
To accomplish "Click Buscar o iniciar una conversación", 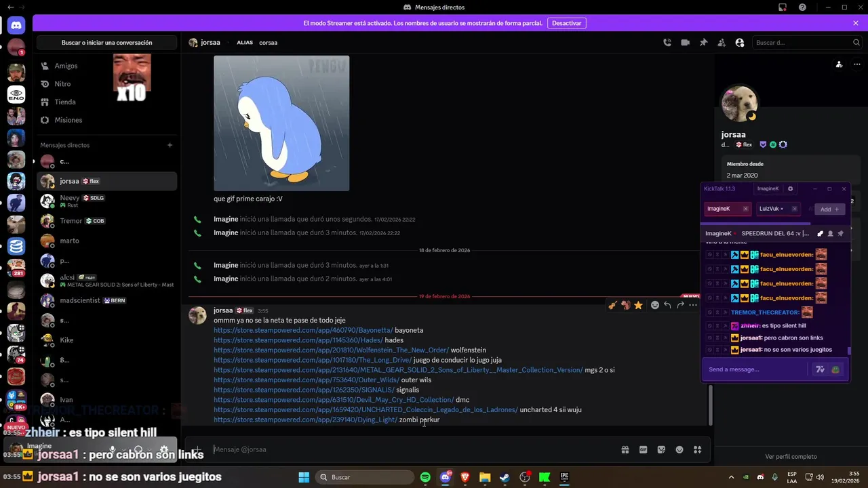I will point(106,42).
